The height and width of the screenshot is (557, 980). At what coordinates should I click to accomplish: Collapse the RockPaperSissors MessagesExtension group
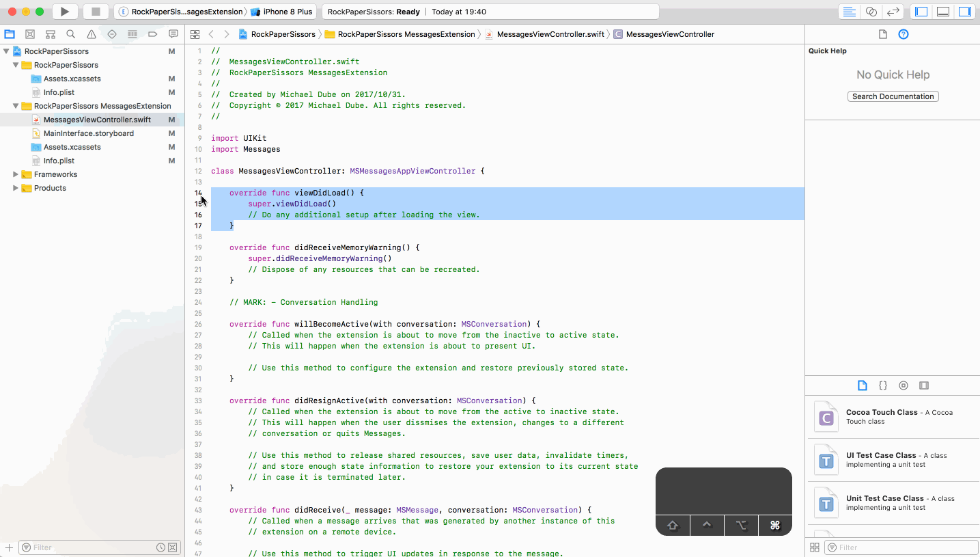click(x=16, y=106)
